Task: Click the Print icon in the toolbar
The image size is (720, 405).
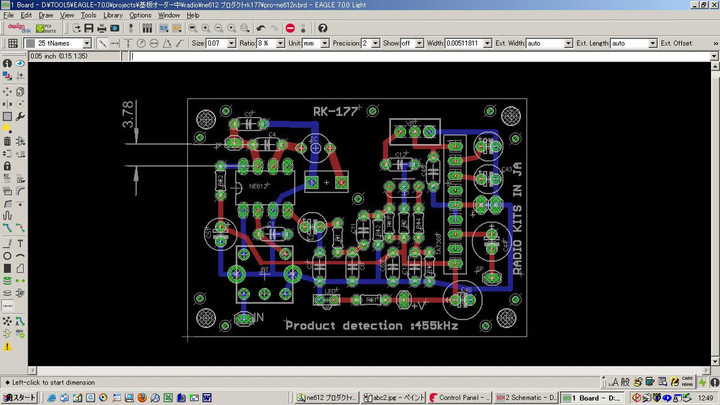Action: click(x=100, y=28)
